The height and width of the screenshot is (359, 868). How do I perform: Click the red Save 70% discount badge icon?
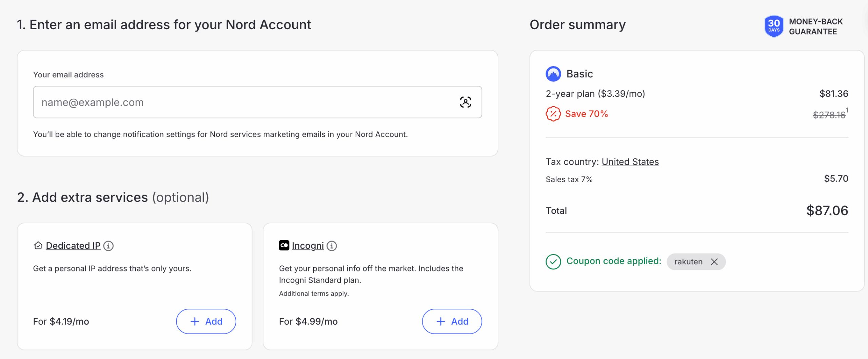tap(553, 114)
